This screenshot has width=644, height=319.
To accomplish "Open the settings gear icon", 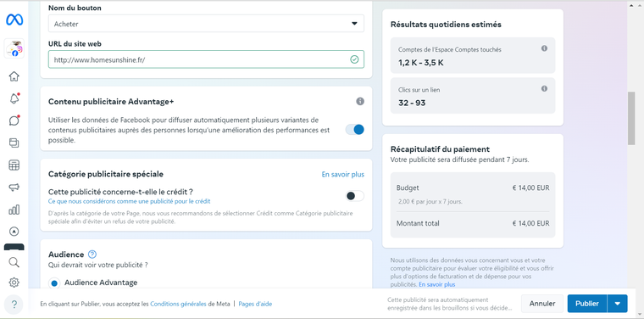I will coord(14,283).
